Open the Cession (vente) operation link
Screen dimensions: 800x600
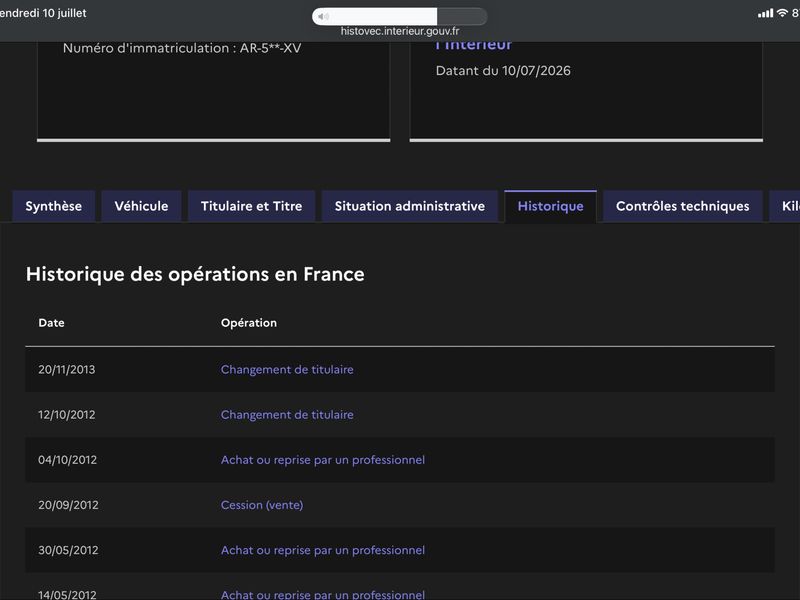[x=262, y=505]
